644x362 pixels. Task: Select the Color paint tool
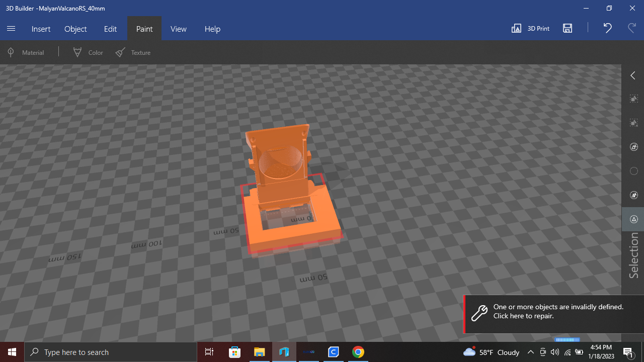point(88,52)
